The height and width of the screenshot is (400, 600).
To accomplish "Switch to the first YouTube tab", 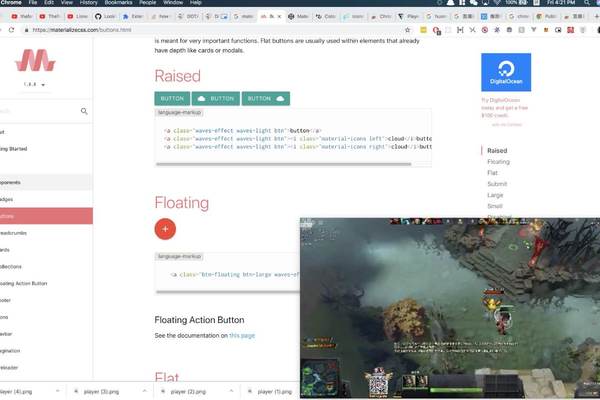I will pyautogui.click(x=22, y=16).
